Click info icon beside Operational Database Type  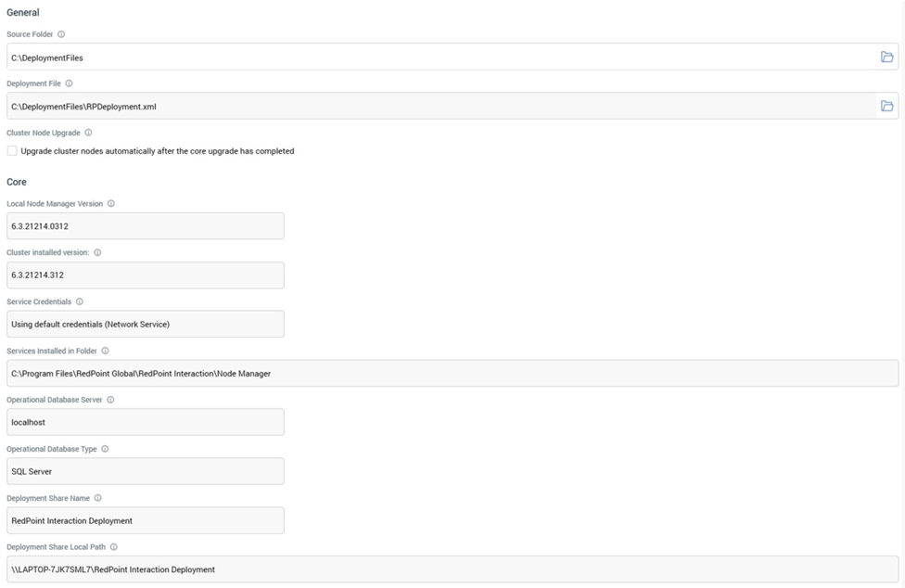[x=105, y=449]
